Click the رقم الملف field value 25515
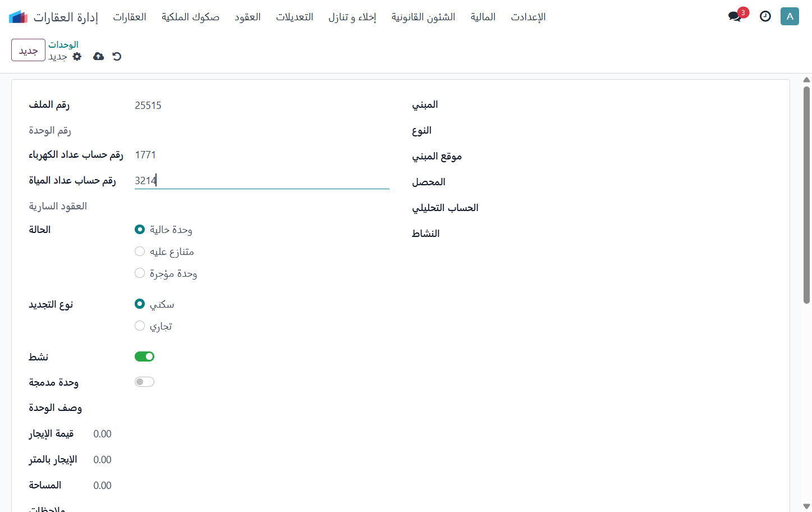The width and height of the screenshot is (812, 512). [262, 105]
